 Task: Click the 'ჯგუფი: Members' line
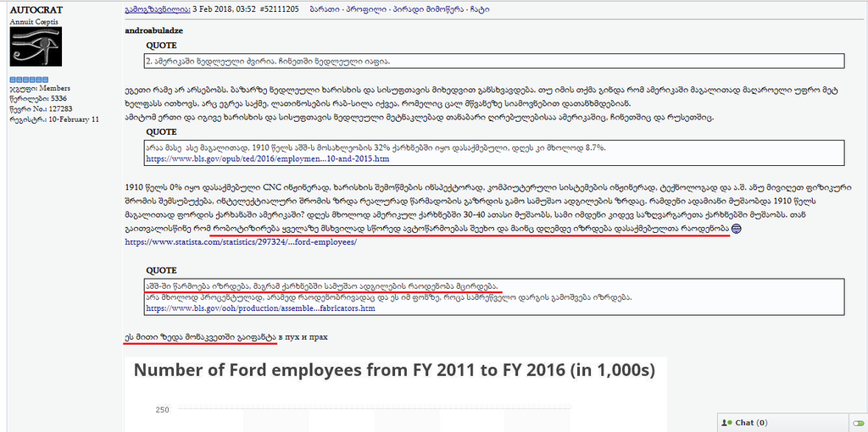tap(41, 88)
